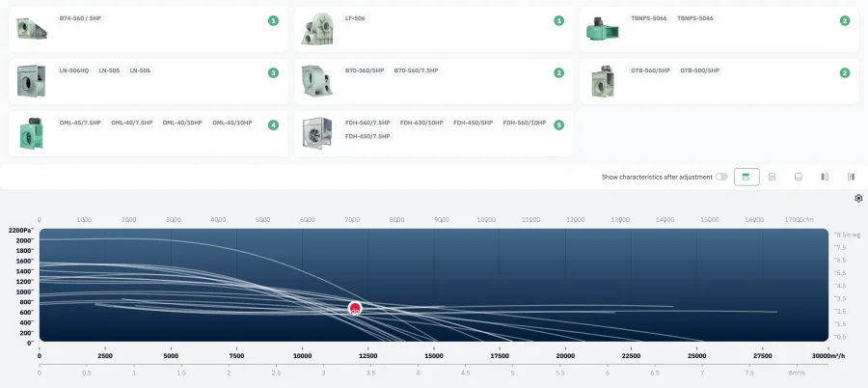Select the LN-506HQ model tag
Image resolution: width=868 pixels, height=388 pixels.
(74, 70)
